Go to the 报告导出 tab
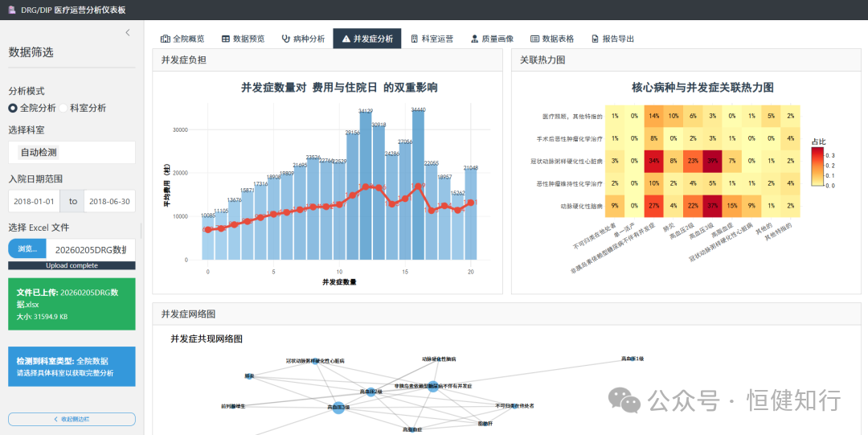 coord(612,39)
